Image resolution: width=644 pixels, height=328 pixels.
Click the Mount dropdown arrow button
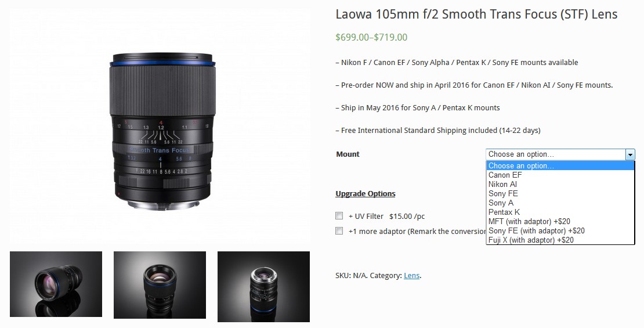point(630,154)
